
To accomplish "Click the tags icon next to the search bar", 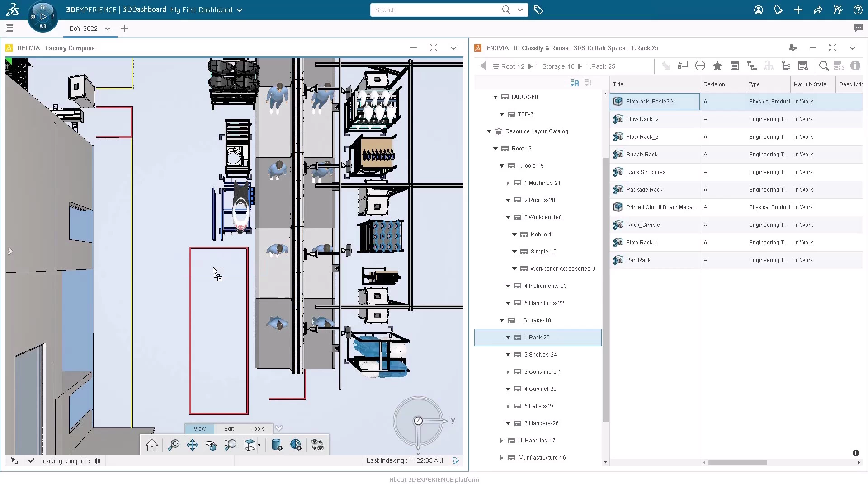I will 538,9.
